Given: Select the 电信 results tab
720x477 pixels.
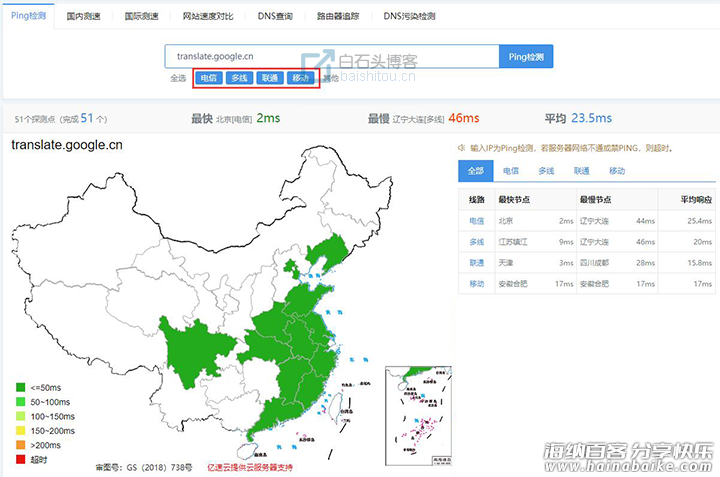Looking at the screenshot, I should point(511,171).
